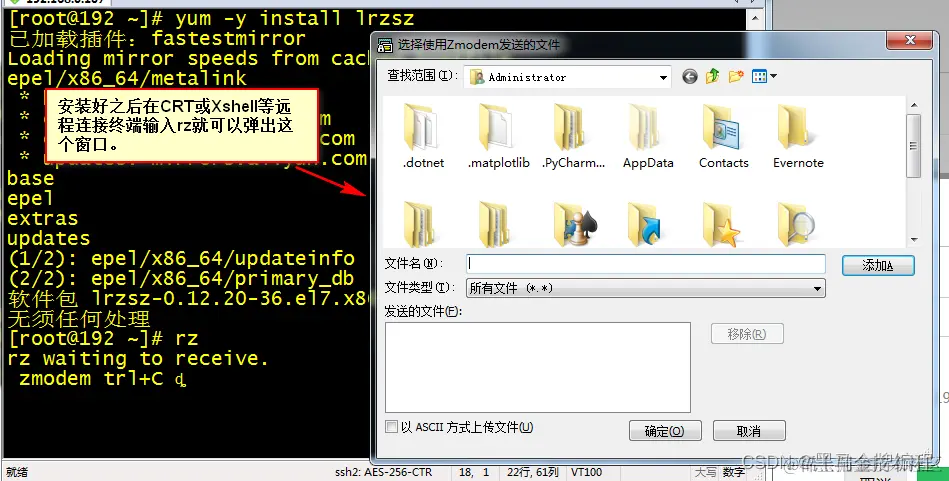This screenshot has height=481, width=949.
Task: Click the 确定 OK button
Action: (665, 431)
